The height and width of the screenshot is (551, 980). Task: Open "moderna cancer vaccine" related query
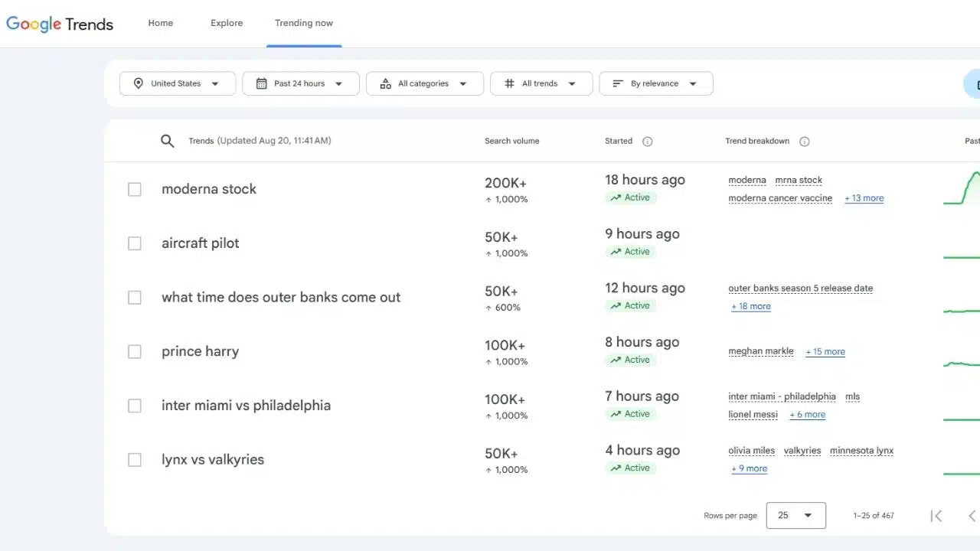tap(780, 198)
